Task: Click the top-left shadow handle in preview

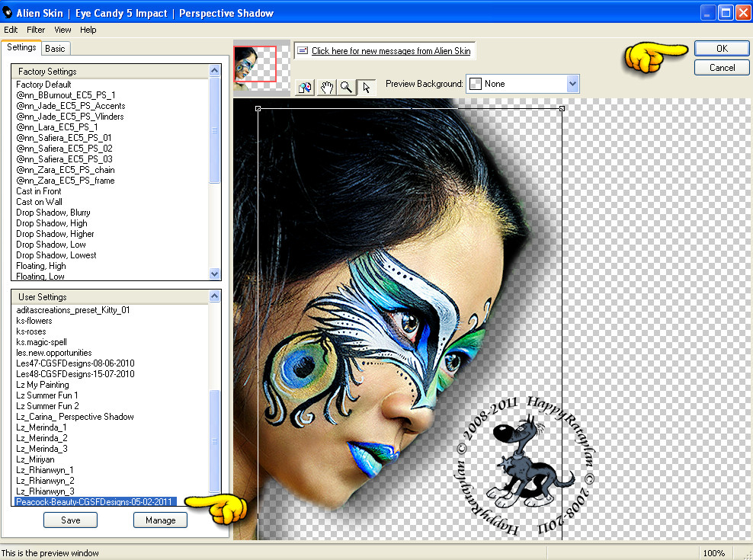Action: click(x=258, y=109)
